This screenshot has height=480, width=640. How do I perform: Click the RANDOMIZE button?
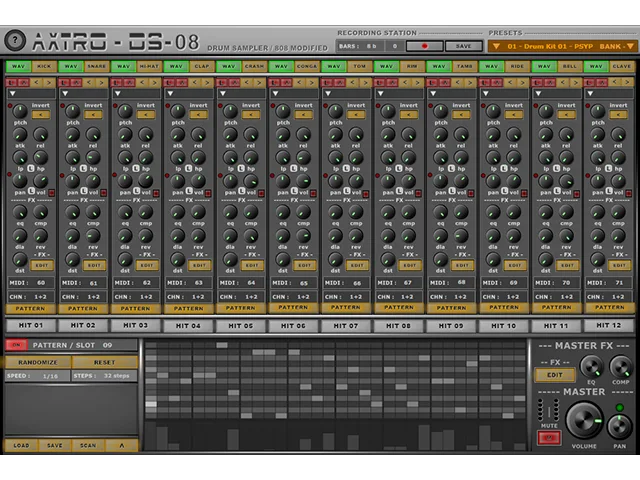[38, 362]
